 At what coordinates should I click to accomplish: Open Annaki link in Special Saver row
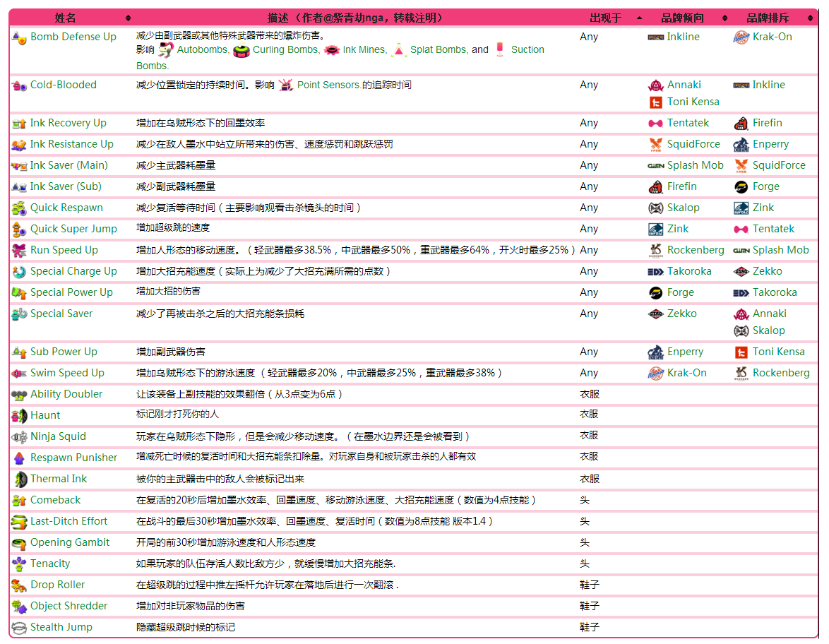[770, 314]
